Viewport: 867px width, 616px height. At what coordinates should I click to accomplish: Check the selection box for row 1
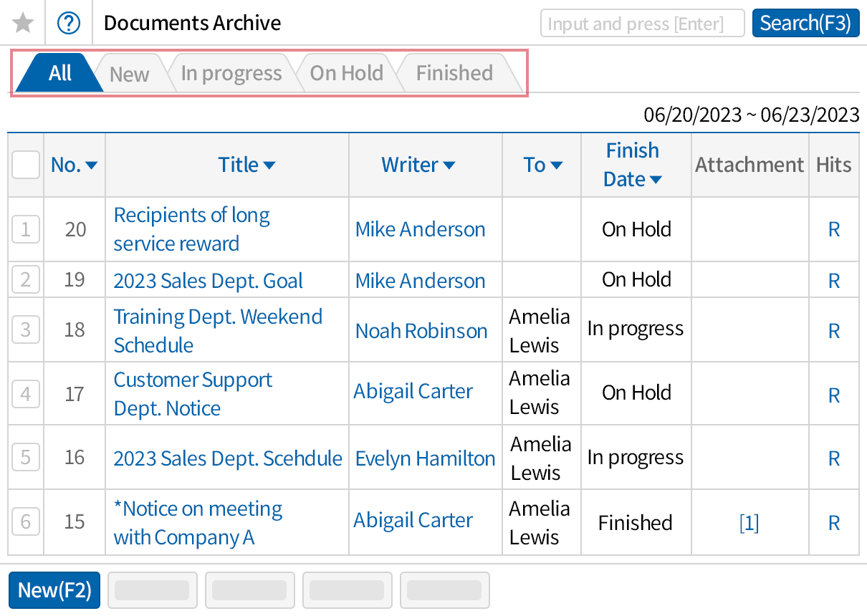point(25,229)
